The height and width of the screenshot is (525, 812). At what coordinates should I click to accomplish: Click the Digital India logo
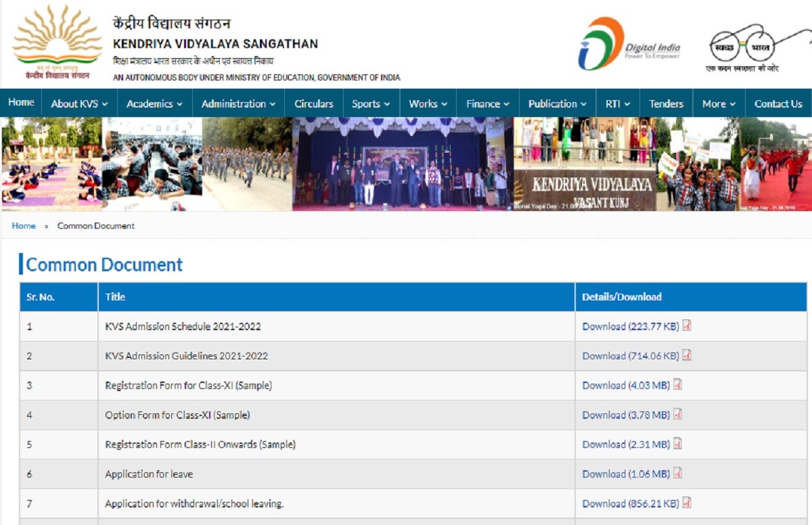click(629, 44)
